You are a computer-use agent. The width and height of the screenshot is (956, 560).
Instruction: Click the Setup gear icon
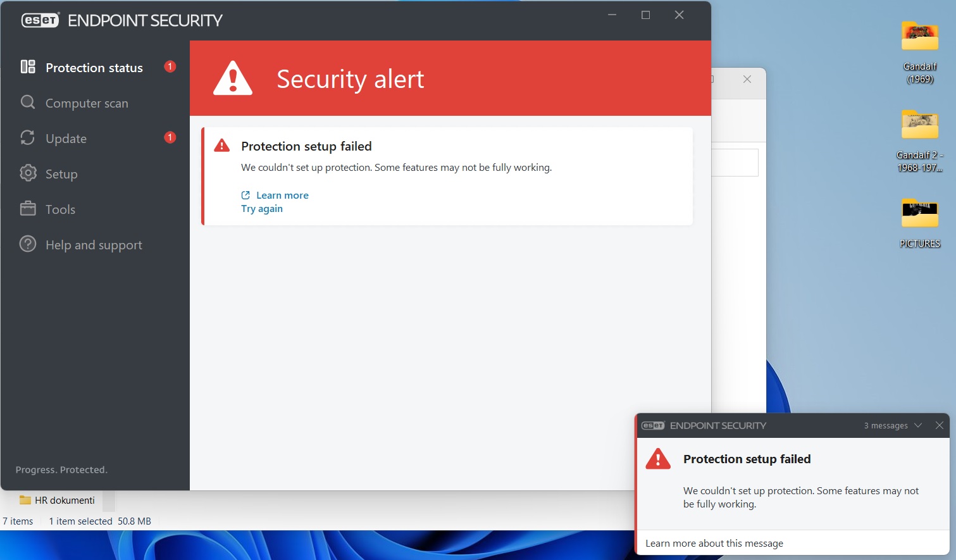click(28, 173)
